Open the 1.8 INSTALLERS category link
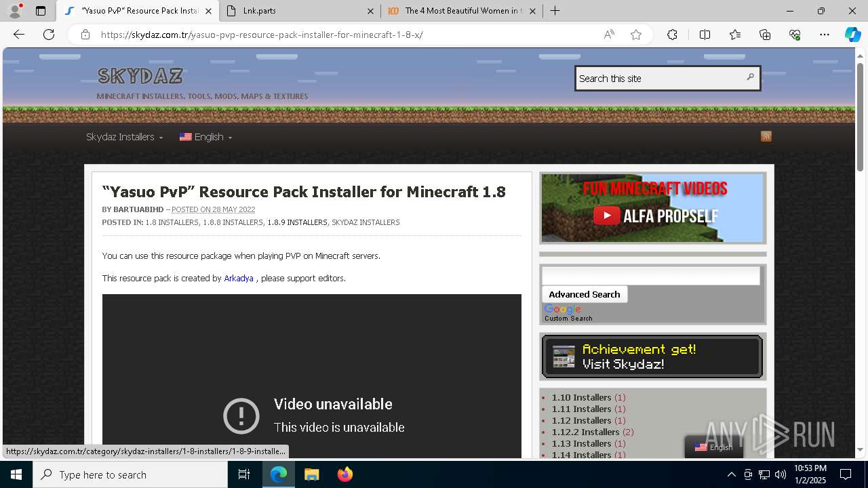This screenshot has height=488, width=868. [172, 222]
